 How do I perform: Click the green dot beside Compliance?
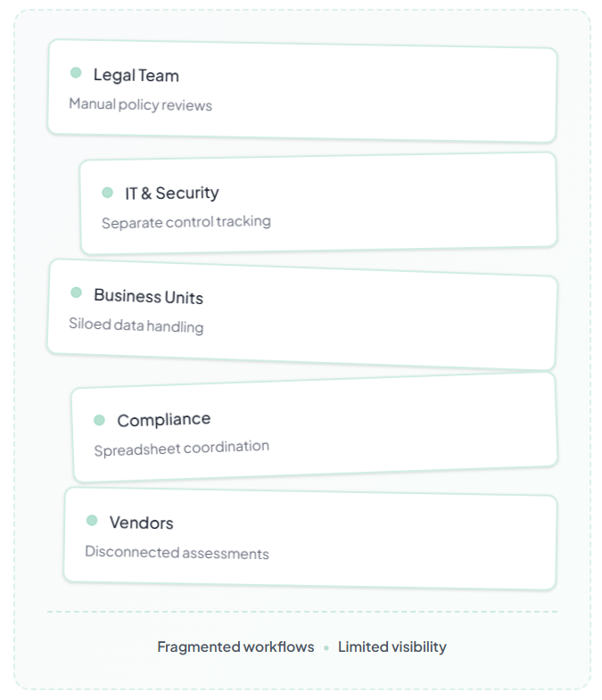99,420
